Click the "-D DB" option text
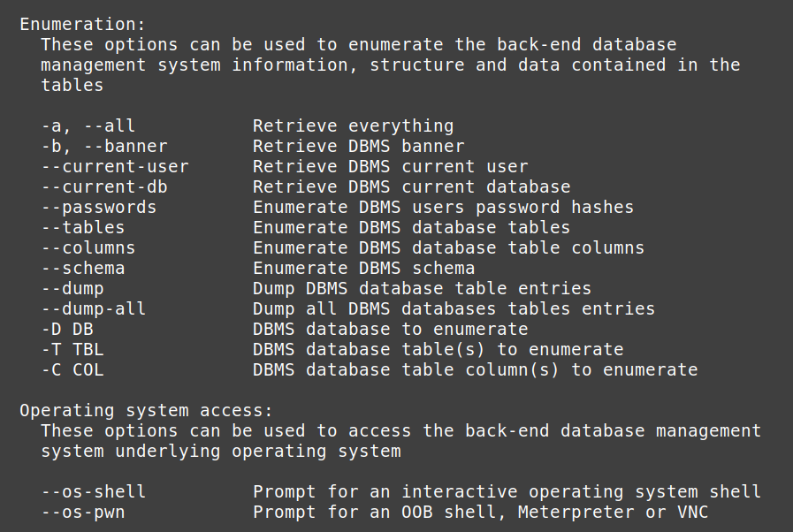 pyautogui.click(x=66, y=330)
